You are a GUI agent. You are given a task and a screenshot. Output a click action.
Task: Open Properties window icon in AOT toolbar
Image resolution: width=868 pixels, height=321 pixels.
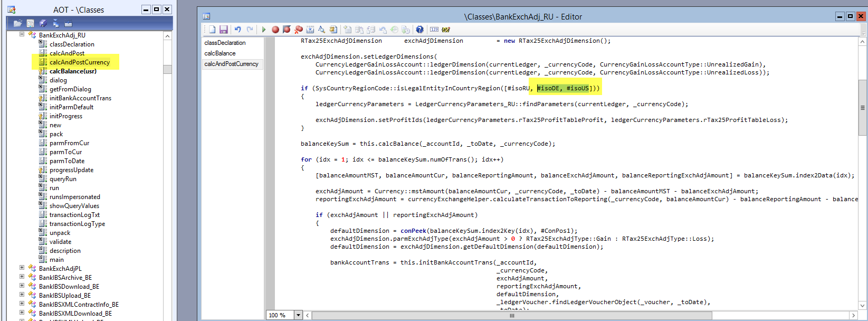pyautogui.click(x=31, y=23)
